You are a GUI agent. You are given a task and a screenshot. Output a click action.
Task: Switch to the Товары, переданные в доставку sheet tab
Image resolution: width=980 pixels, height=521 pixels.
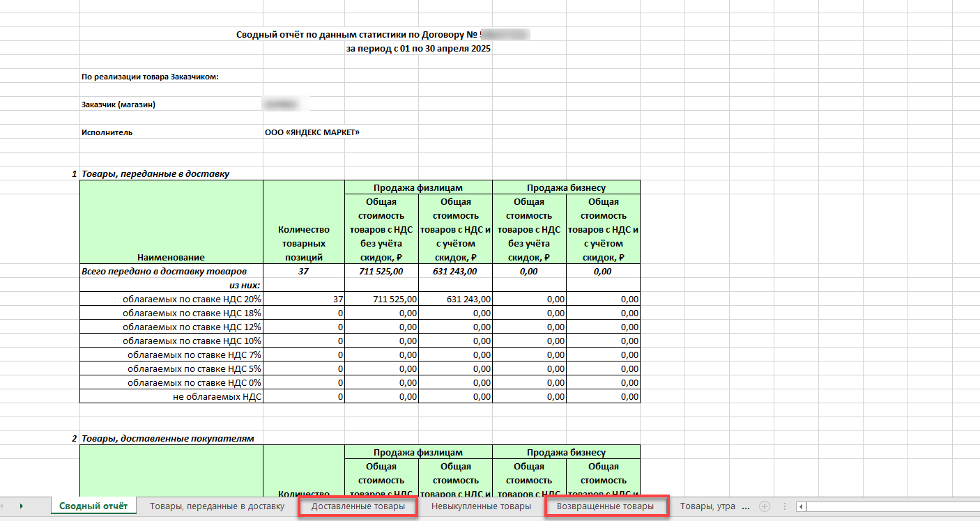pos(217,506)
